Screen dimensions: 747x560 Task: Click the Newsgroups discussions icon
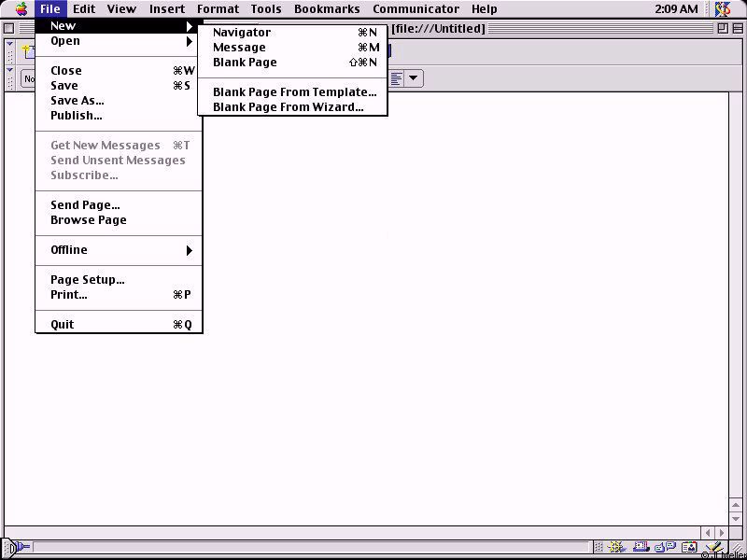point(665,548)
